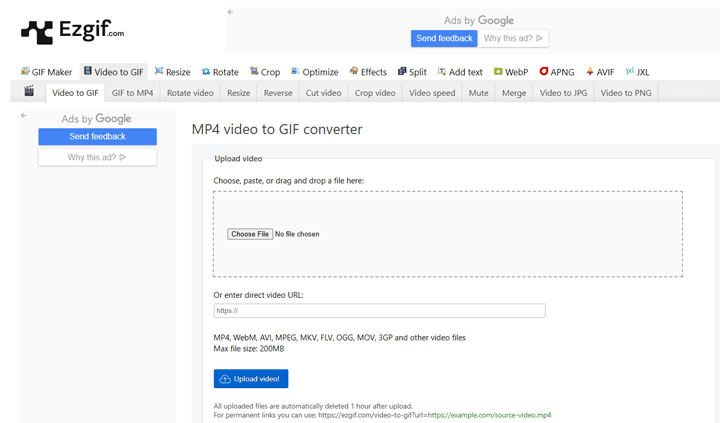Switch to Crop video tab

click(375, 93)
